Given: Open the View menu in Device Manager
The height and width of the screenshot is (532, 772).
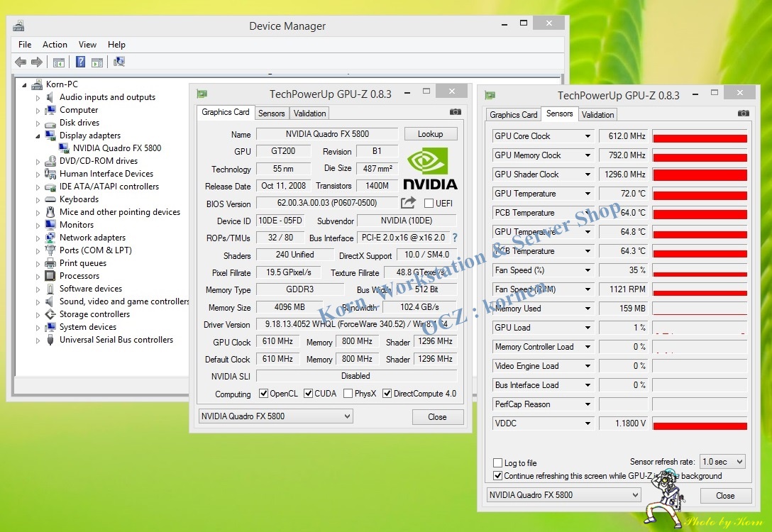Looking at the screenshot, I should click(x=87, y=44).
